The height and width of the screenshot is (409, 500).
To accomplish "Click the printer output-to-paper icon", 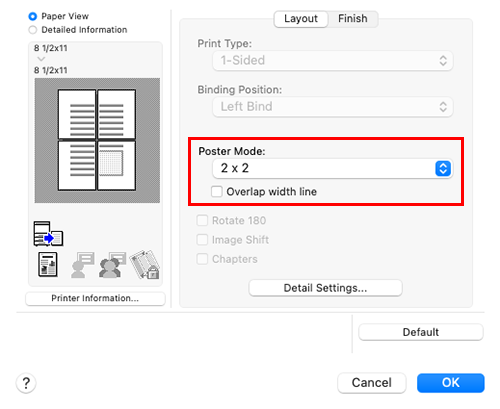I will point(48,234).
